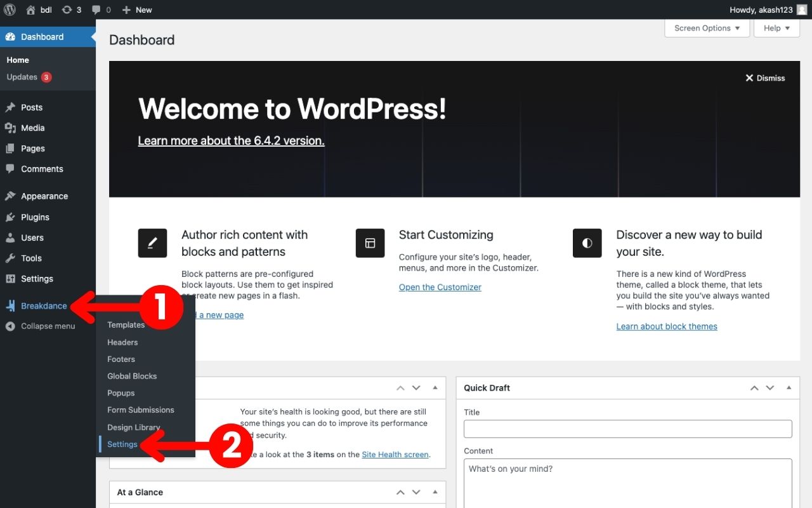The height and width of the screenshot is (508, 812).
Task: Click the Tools wrench icon in the sidebar
Action: point(10,258)
